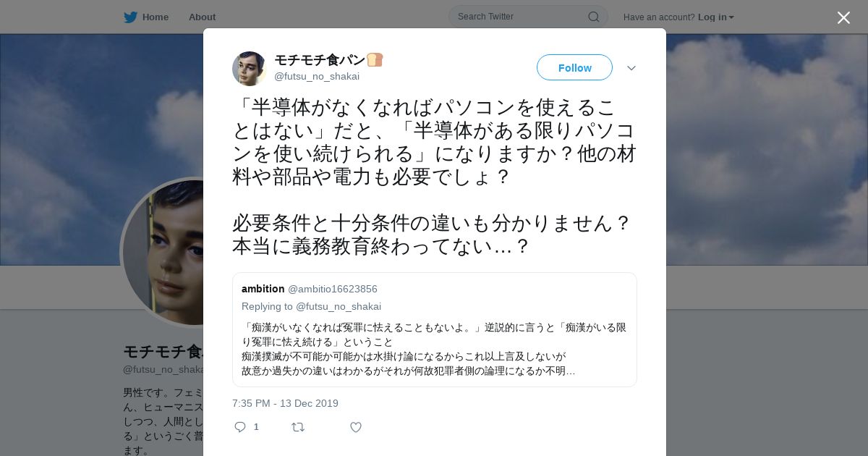
Task: Expand the tweet options chevron
Action: pos(631,68)
